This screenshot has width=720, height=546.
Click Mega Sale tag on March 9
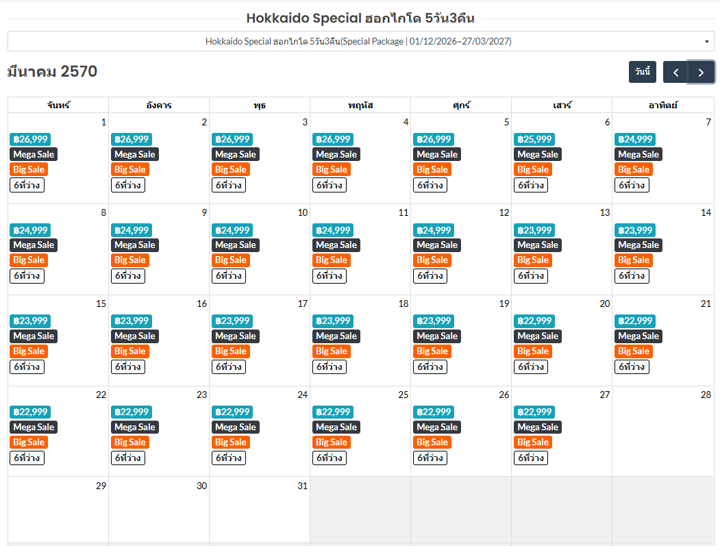tap(135, 245)
